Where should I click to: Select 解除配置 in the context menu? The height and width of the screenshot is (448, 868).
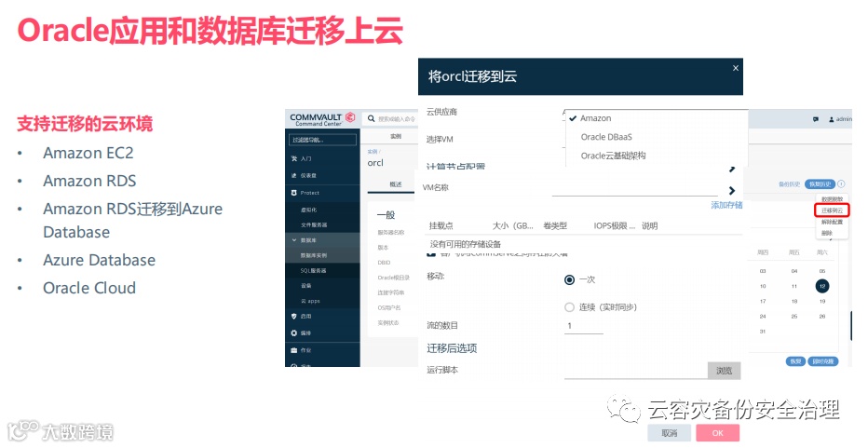[832, 222]
